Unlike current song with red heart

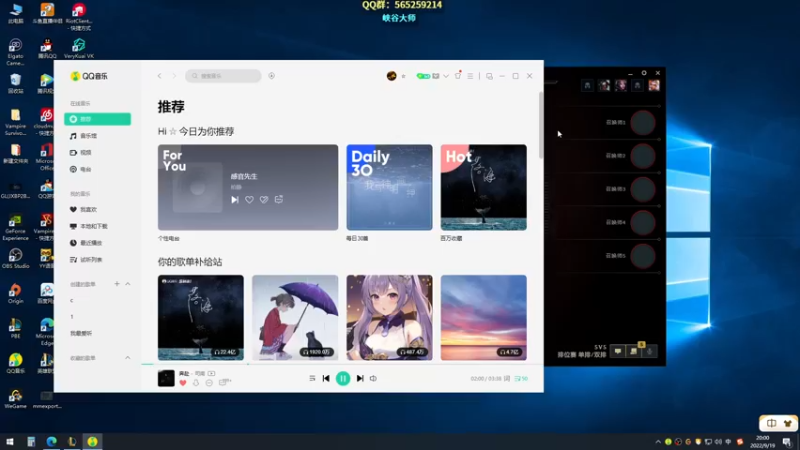(183, 383)
